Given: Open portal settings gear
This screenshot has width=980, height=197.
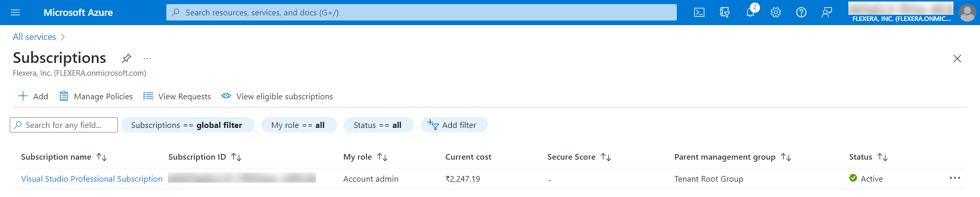Looking at the screenshot, I should 776,12.
